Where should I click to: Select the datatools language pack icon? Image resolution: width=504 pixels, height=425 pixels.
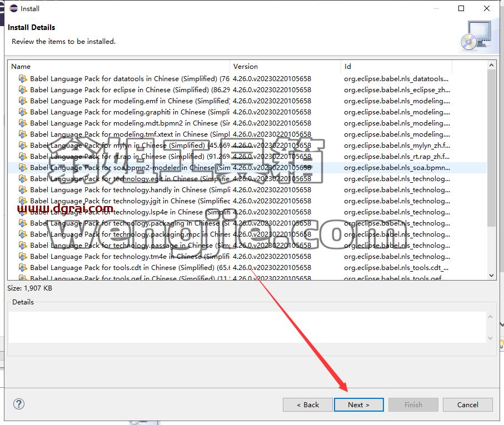(x=22, y=79)
